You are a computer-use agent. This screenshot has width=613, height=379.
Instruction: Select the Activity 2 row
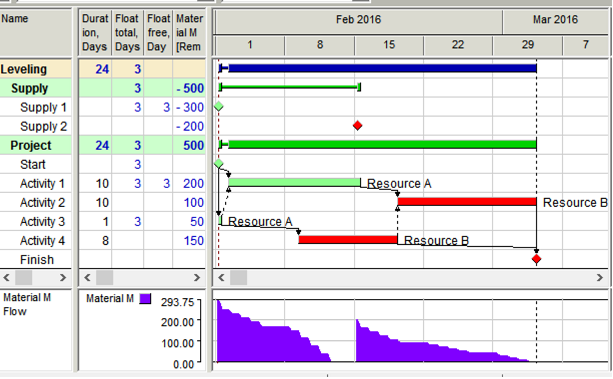point(36,203)
